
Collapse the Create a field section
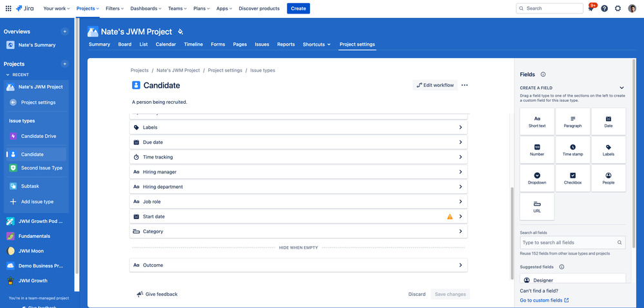click(x=621, y=88)
